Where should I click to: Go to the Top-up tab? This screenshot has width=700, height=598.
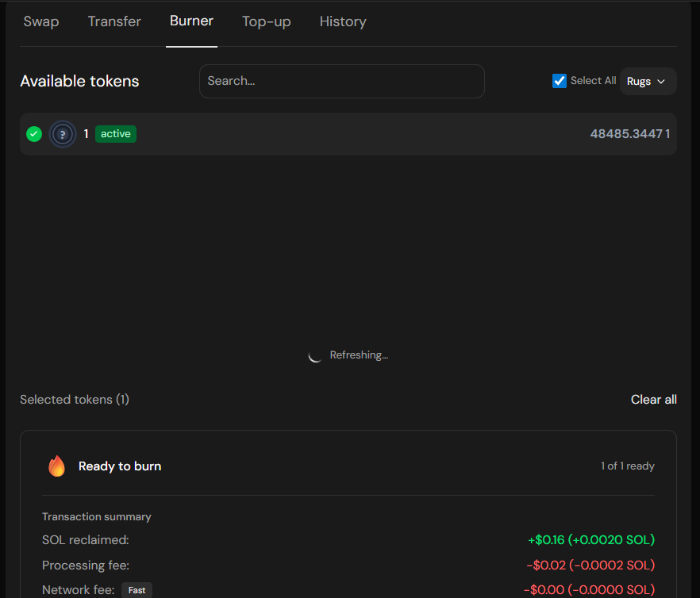[267, 21]
